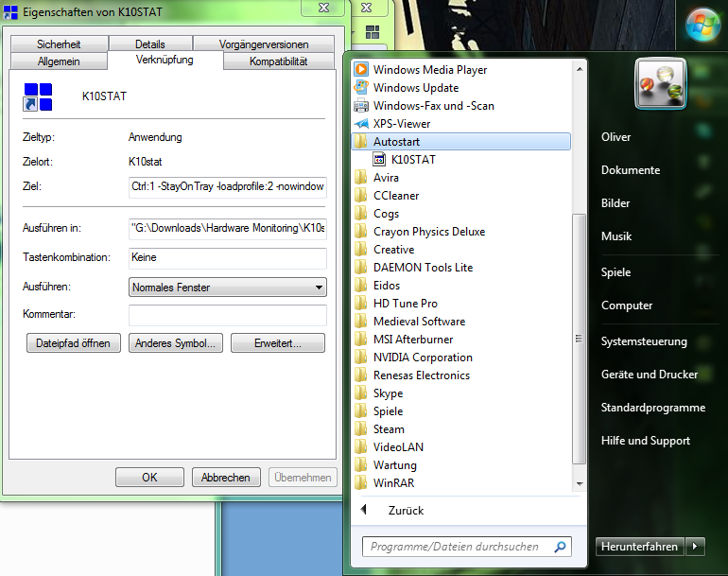Click the program list scroll up arrow
The image size is (728, 576).
(580, 69)
